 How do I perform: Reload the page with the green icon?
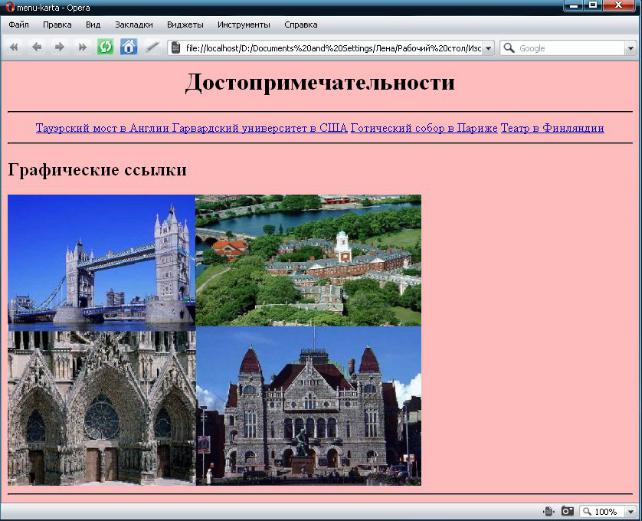(105, 47)
